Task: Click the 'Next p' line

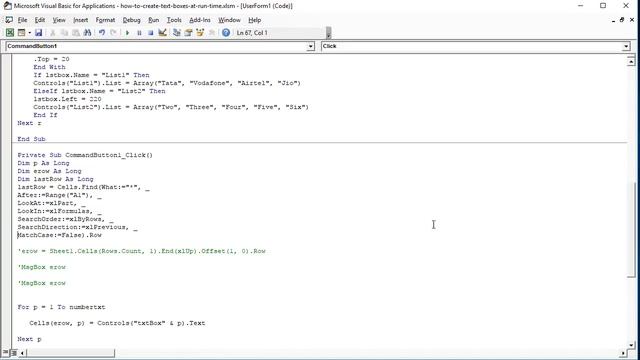Action: click(29, 339)
